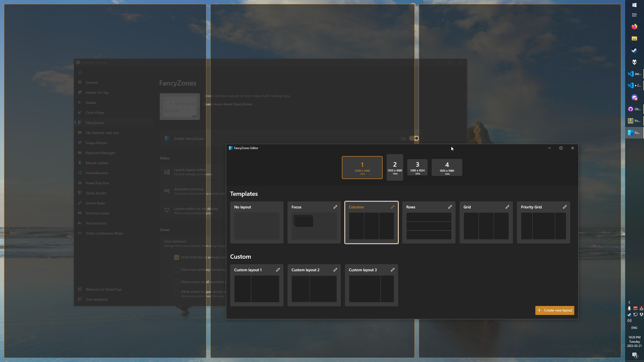Screen dimensions: 644x362
Task: Open Discord from the taskbar
Action: (x=634, y=97)
